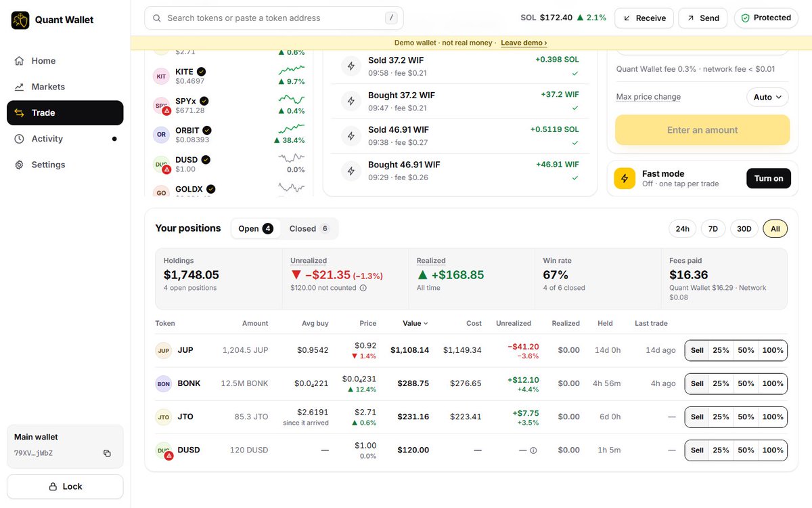This screenshot has height=508, width=812.
Task: Open the ORBIT sparkline chart
Action: (x=292, y=128)
